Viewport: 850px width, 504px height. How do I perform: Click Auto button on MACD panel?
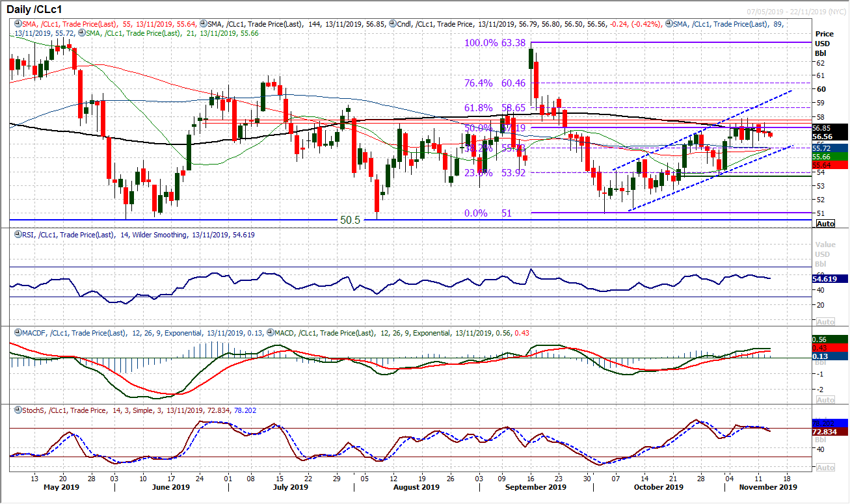point(825,400)
